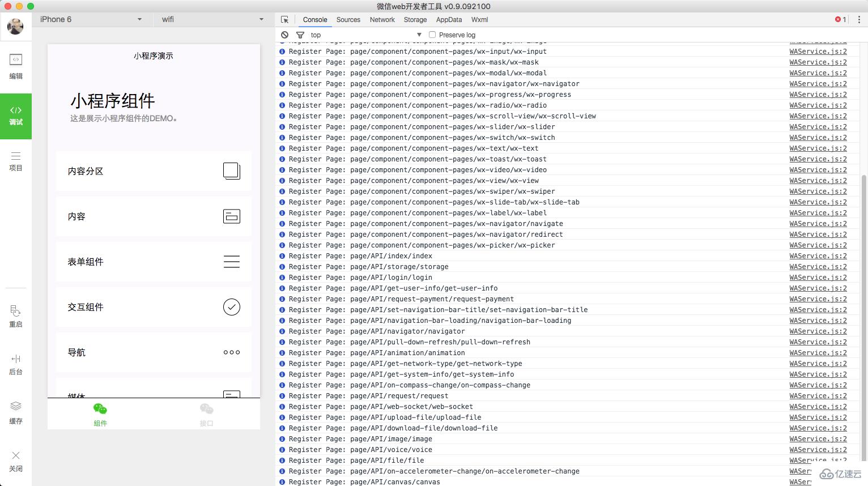This screenshot has width=868, height=486.
Task: Tap the 导航 list item label
Action: (76, 352)
